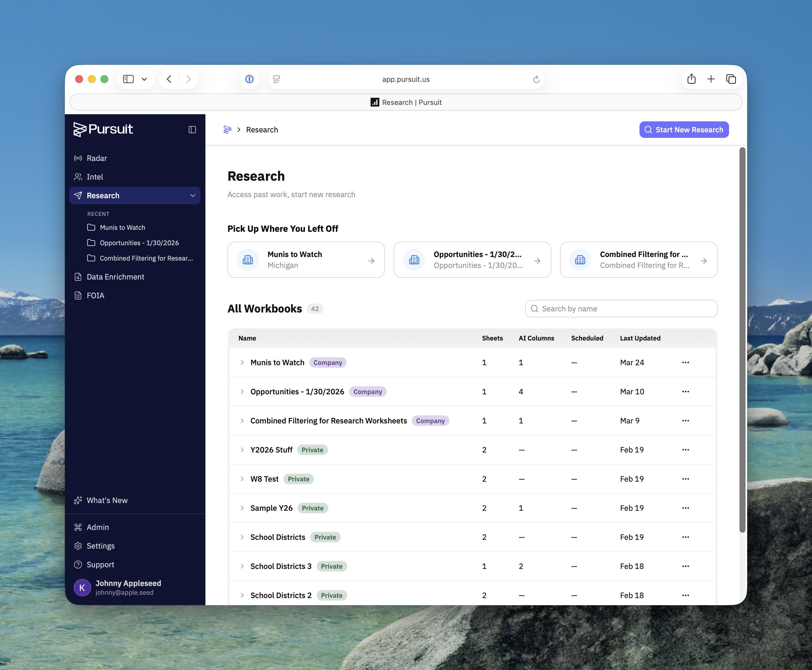
Task: Open the FOIA section
Action: [x=95, y=295]
